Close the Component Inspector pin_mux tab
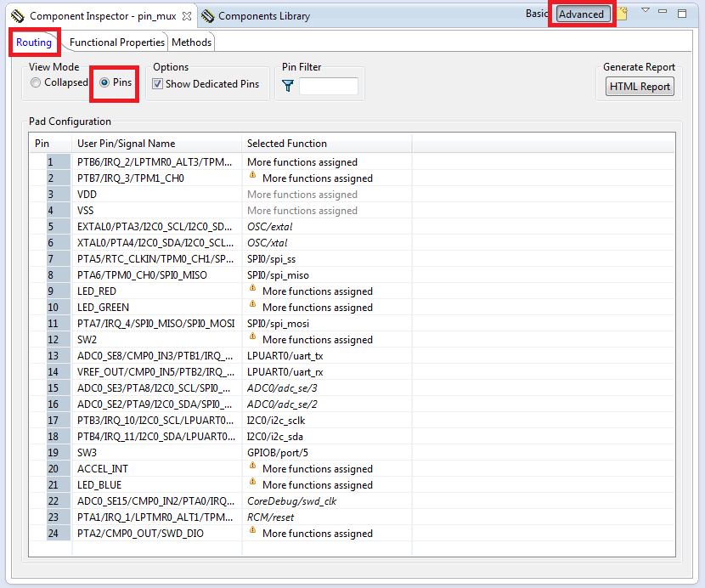This screenshot has height=588, width=705. [187, 16]
